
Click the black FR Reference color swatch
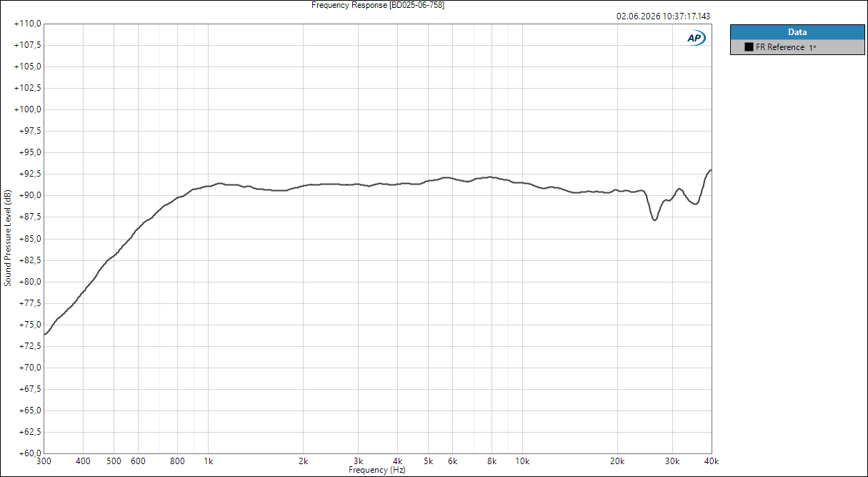(x=749, y=47)
